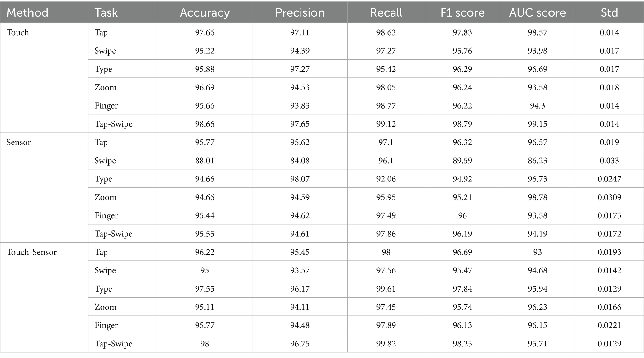This screenshot has width=644, height=358.
Task: Click the Precision column header
Action: 300,12
